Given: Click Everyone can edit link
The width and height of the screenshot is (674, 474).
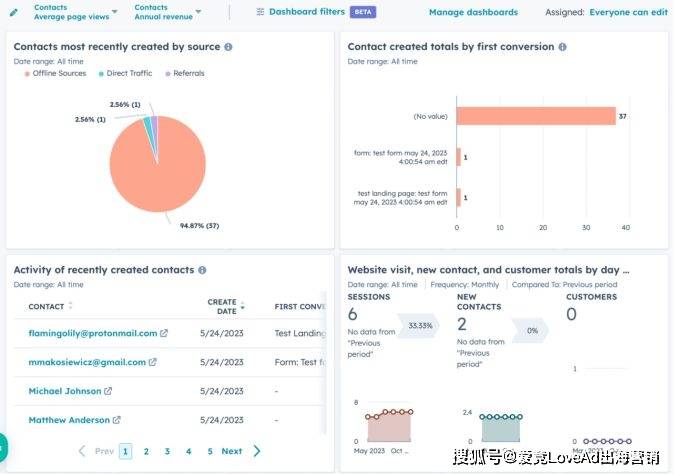Looking at the screenshot, I should [x=628, y=12].
